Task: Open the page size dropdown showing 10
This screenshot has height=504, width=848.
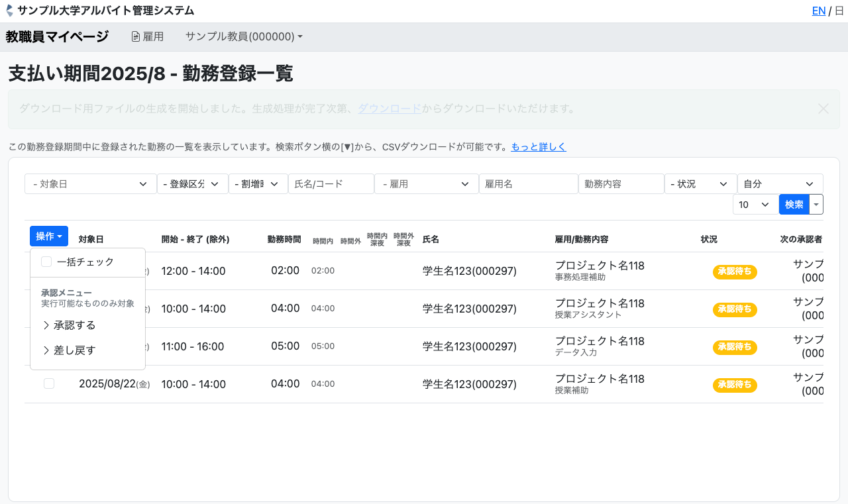Action: (x=755, y=205)
